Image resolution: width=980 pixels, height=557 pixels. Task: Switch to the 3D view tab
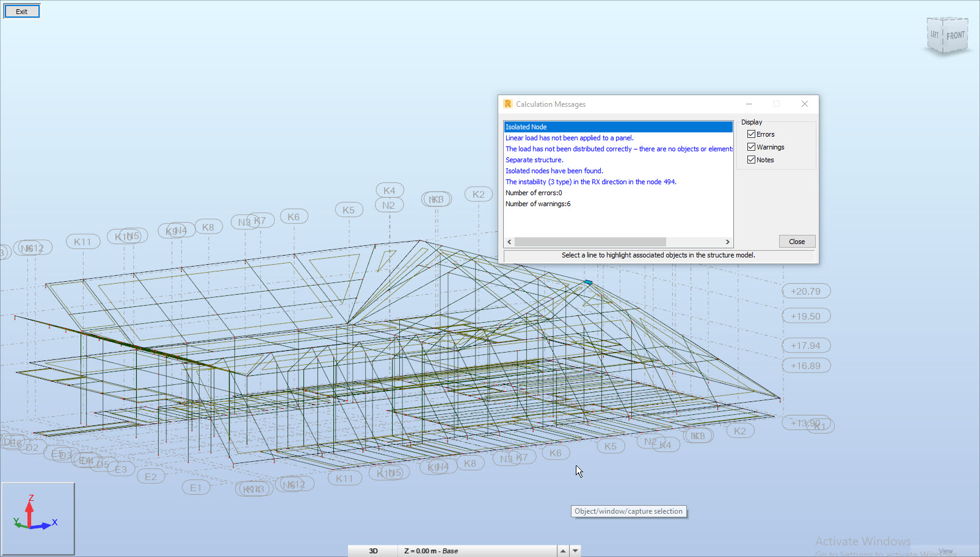pos(372,551)
